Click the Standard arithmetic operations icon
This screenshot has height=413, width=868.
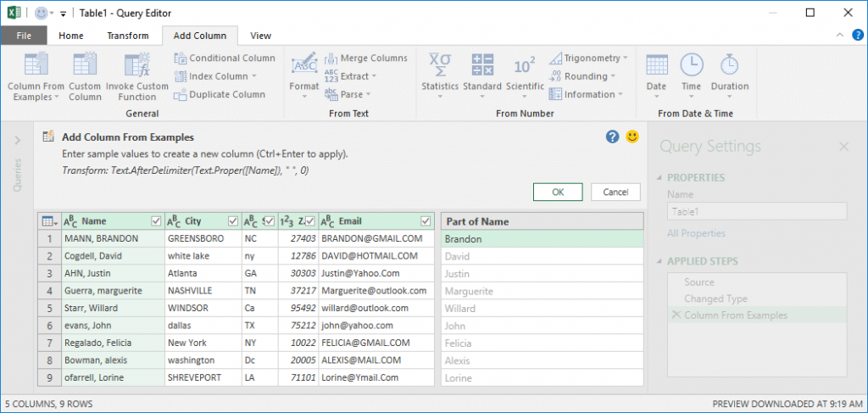point(482,65)
